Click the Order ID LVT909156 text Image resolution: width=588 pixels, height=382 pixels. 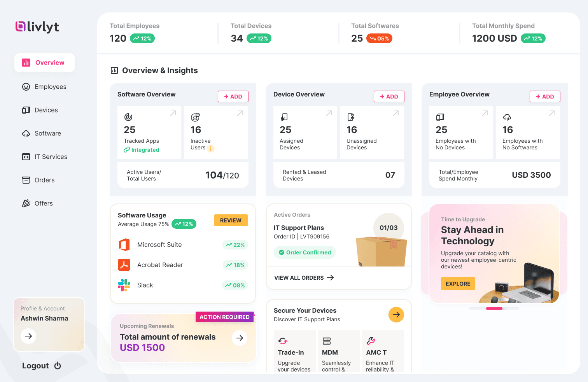pos(301,237)
